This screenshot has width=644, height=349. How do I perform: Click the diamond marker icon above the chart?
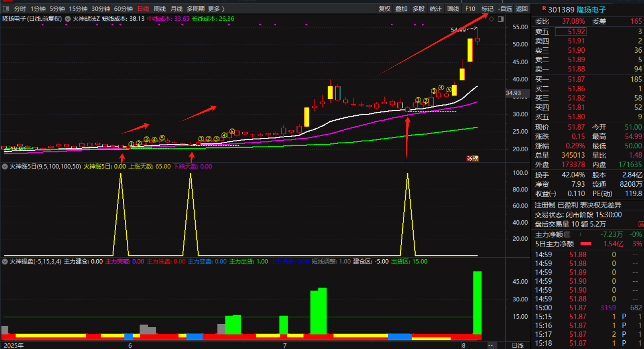tap(492, 19)
